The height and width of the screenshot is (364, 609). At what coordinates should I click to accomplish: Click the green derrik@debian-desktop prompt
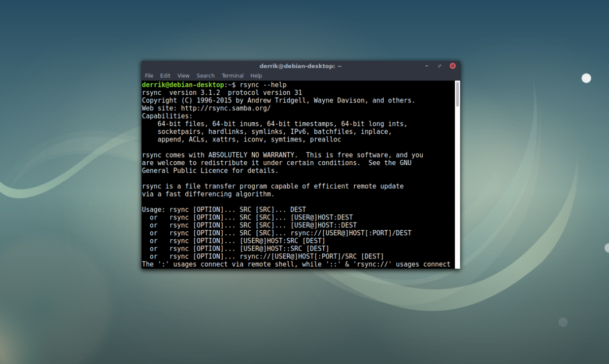pyautogui.click(x=183, y=85)
